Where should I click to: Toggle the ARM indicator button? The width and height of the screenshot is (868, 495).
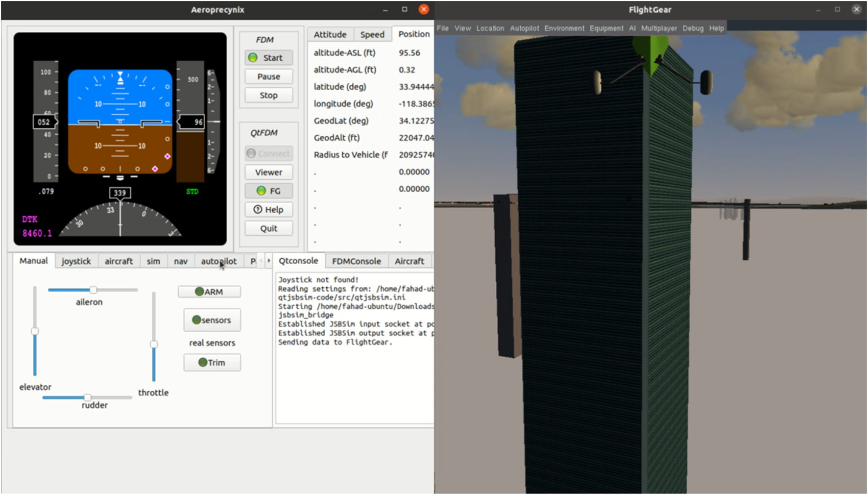click(x=209, y=292)
